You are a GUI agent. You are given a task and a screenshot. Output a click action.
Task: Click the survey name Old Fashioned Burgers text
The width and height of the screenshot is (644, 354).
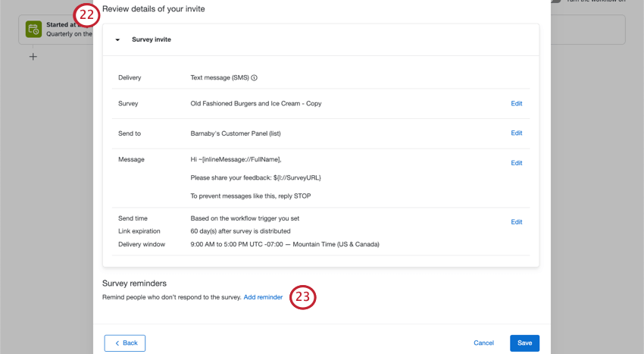(256, 104)
